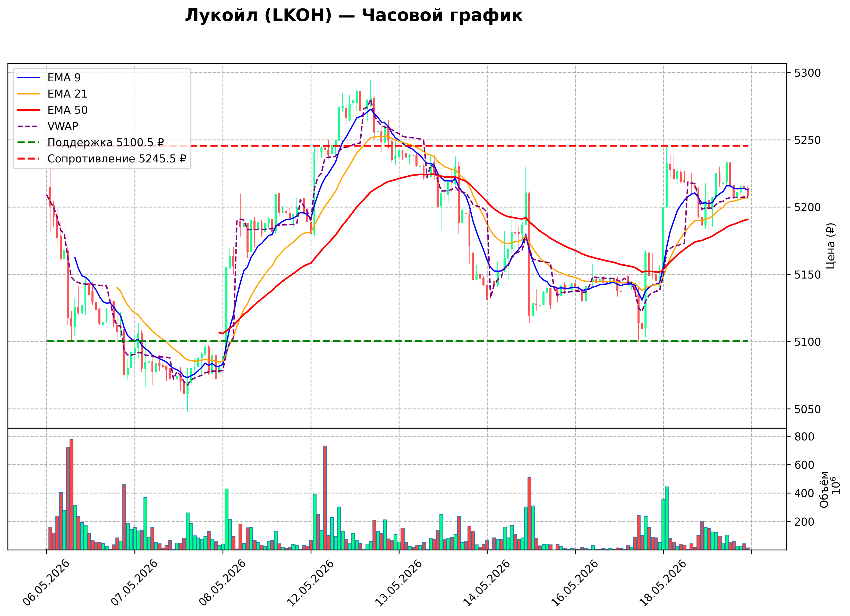Click the price axis value 5150
850x616 pixels.
808,274
